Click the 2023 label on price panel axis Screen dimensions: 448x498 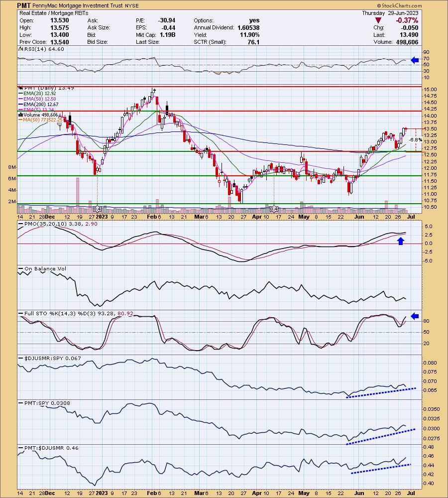(102, 217)
